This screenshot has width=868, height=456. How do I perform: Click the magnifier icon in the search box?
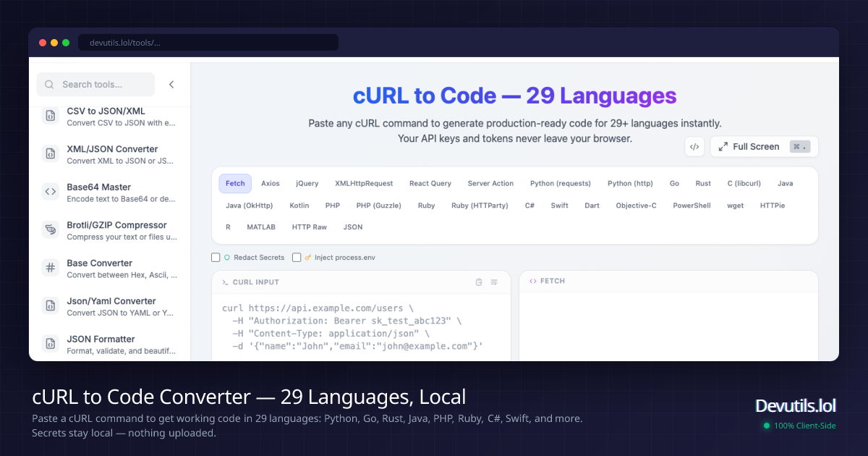(x=49, y=85)
